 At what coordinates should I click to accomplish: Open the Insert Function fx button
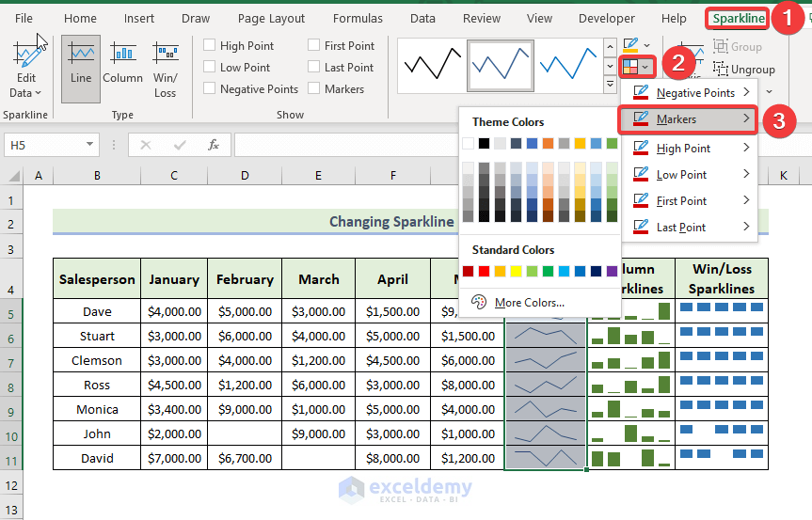214,146
